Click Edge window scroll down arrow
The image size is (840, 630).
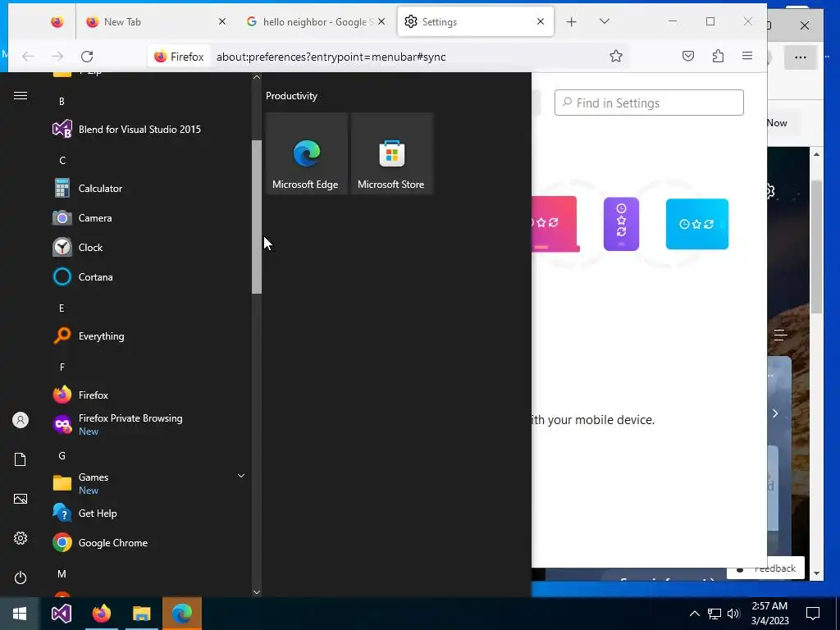(x=816, y=573)
